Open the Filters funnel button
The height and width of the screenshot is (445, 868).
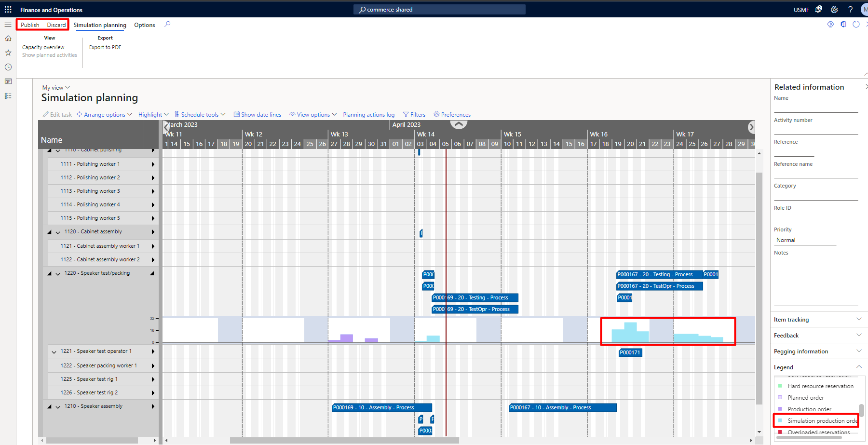414,115
